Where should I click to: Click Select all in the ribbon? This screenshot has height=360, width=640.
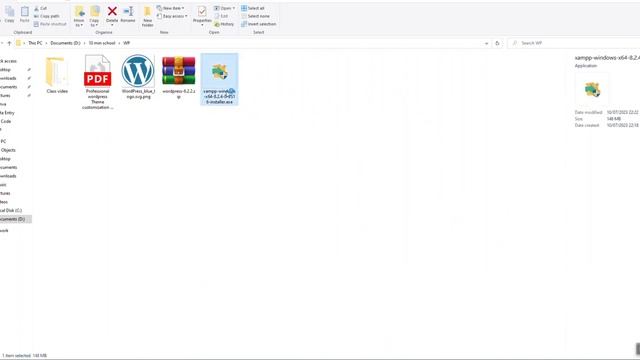[x=253, y=8]
